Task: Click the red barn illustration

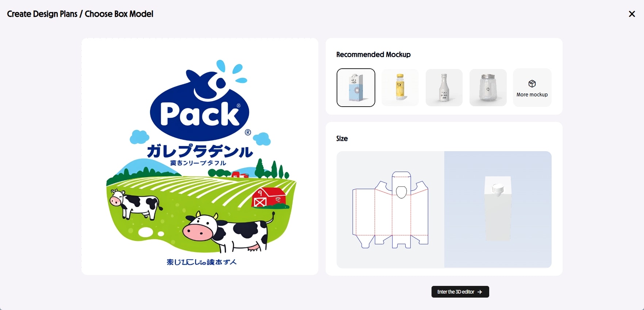Action: click(269, 198)
